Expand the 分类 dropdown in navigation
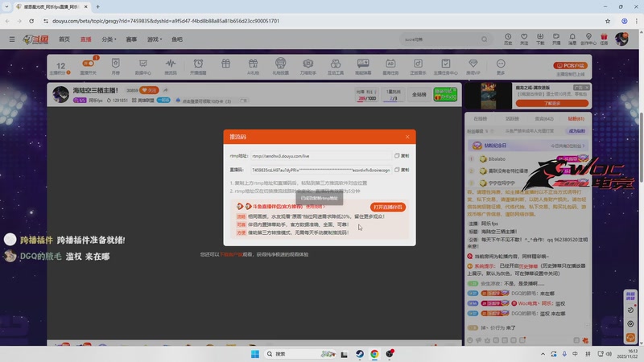The height and width of the screenshot is (362, 644). pos(109,39)
